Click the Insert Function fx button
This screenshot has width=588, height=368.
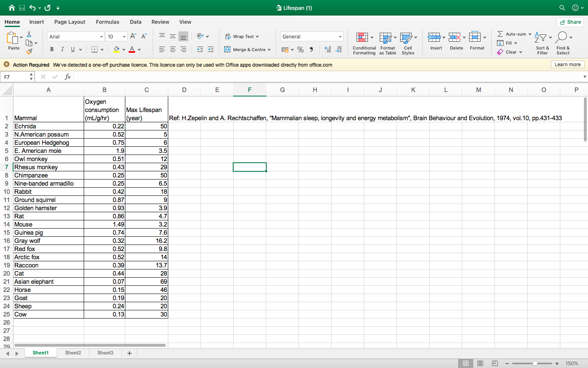(x=68, y=76)
